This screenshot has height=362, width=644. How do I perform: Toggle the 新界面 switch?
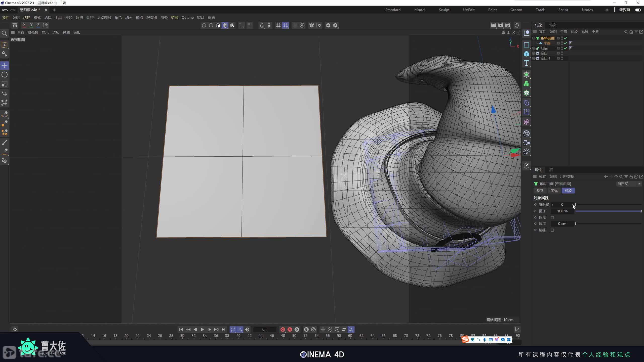tap(638, 10)
